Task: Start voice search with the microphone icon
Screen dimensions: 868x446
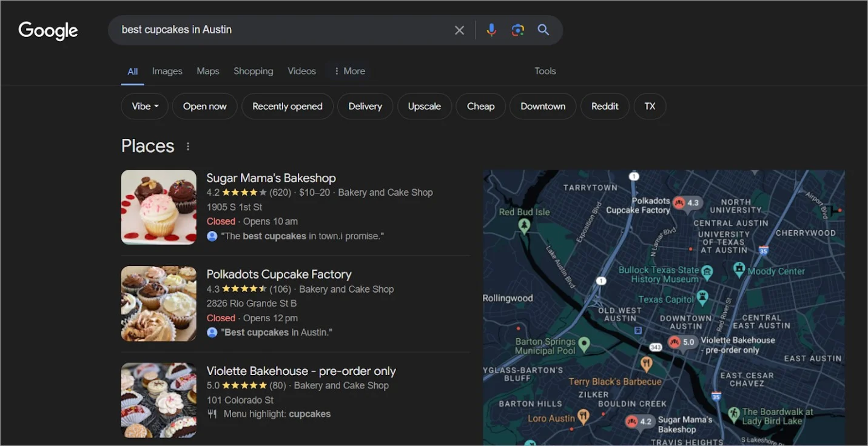Action: pos(491,30)
